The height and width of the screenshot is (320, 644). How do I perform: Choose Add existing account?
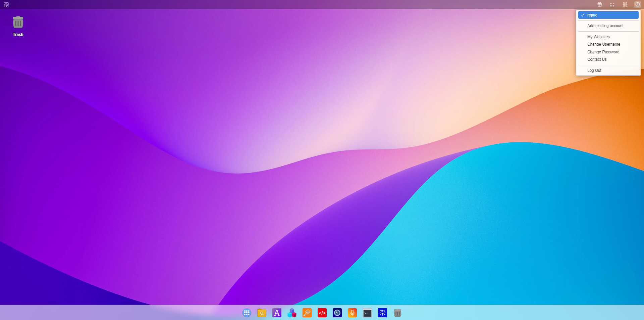coord(608,26)
